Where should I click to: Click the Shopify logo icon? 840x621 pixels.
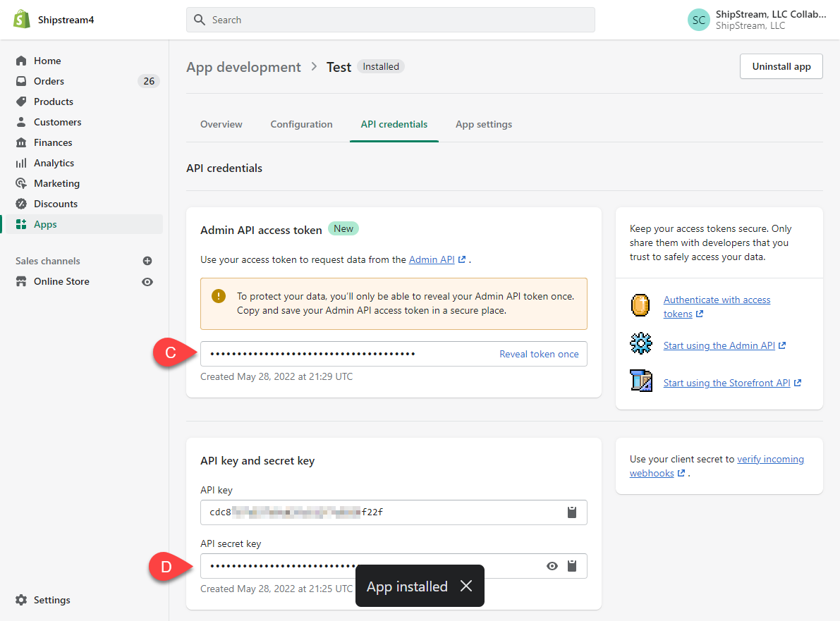22,20
